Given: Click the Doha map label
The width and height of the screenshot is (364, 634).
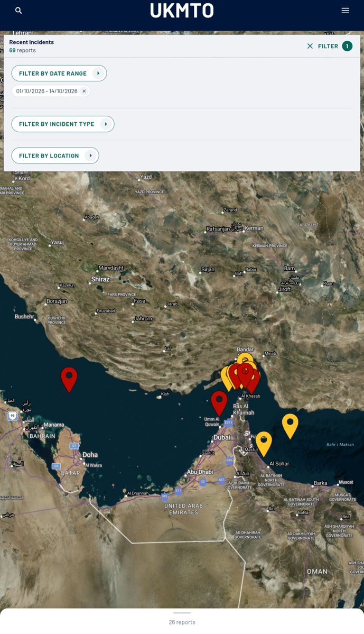Looking at the screenshot, I should click(x=90, y=454).
